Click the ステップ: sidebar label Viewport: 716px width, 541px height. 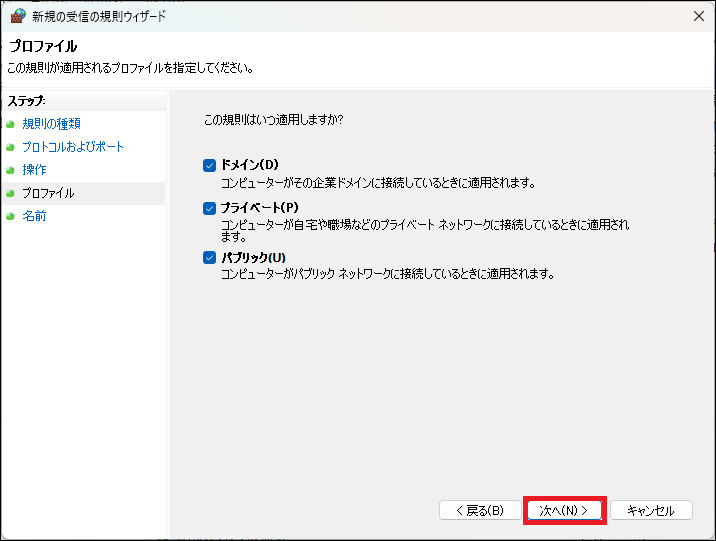(26, 101)
